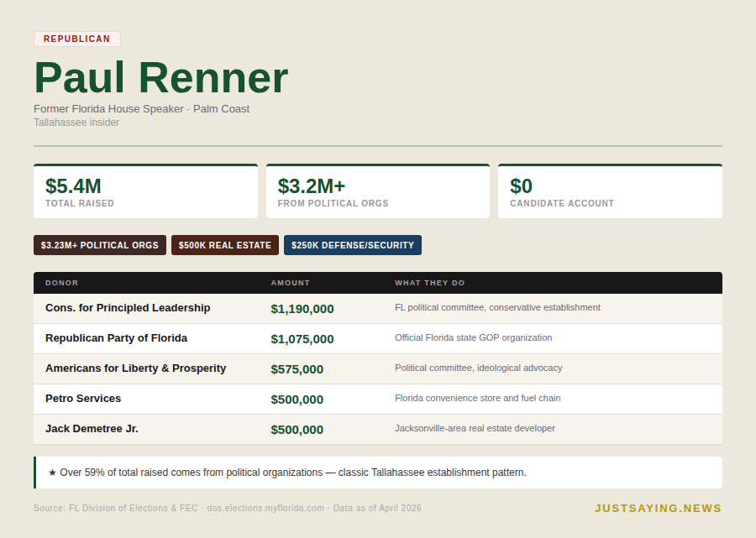Click the Republican party badge
Image resolution: width=756 pixels, height=538 pixels.
[76, 39]
